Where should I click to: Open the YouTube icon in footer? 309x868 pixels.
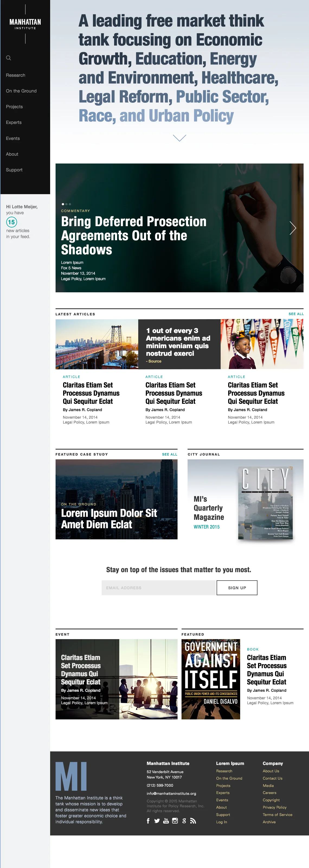pos(166,821)
